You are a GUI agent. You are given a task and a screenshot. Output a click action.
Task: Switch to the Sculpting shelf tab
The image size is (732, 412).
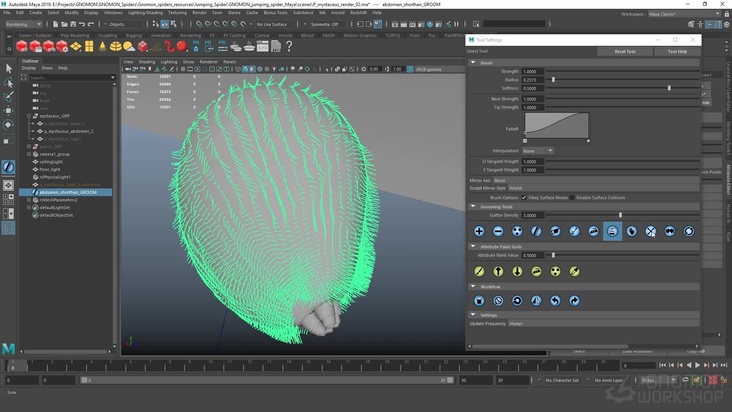point(105,35)
